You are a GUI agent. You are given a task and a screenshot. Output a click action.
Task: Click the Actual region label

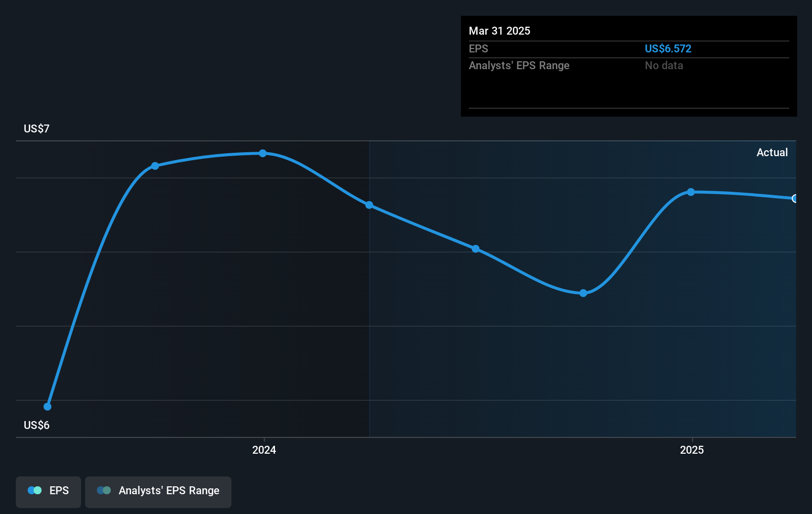click(772, 152)
